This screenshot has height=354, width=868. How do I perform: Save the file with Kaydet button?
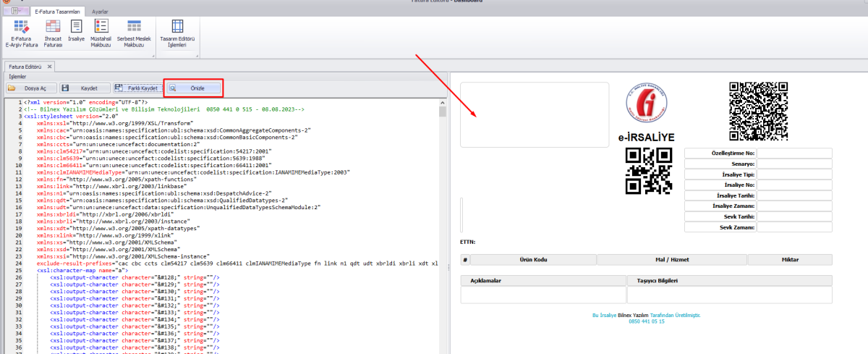coord(83,88)
